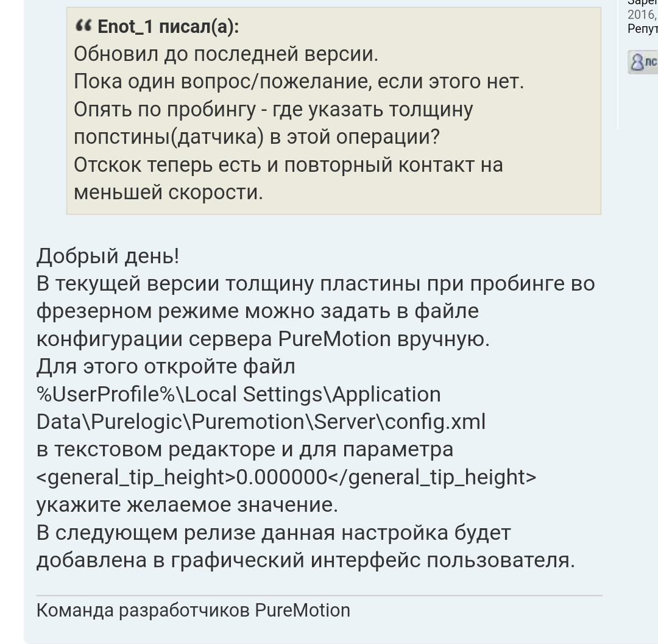
Task: Click quoted line starting "Пока один вопрос/пожелание"
Action: (299, 81)
